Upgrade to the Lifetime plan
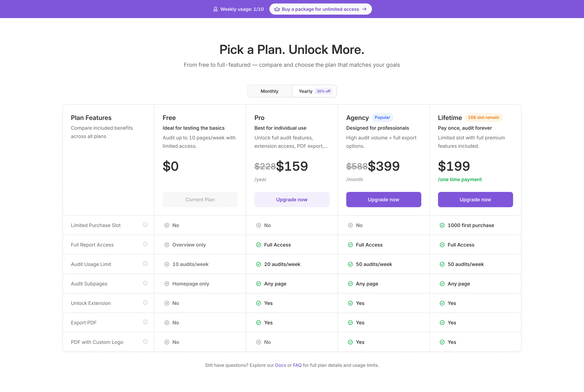Image resolution: width=584 pixels, height=392 pixels. click(x=475, y=200)
